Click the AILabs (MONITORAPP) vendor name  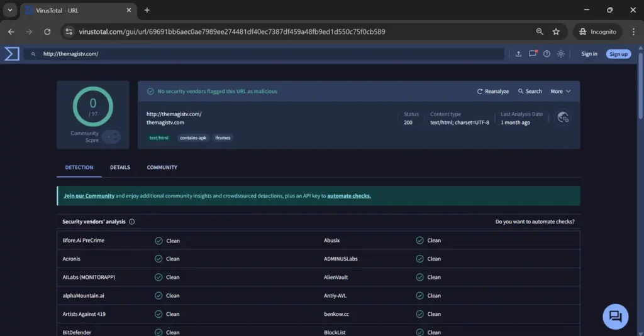[x=89, y=278]
